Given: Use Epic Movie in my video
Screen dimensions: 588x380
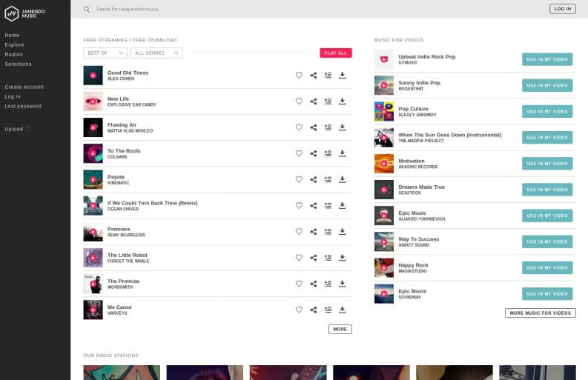Looking at the screenshot, I should click(x=547, y=294).
